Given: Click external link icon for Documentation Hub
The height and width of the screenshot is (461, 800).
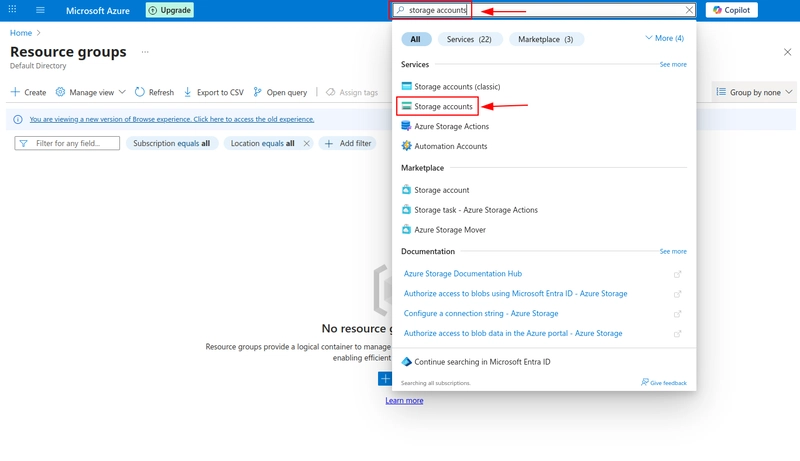Looking at the screenshot, I should [x=677, y=274].
